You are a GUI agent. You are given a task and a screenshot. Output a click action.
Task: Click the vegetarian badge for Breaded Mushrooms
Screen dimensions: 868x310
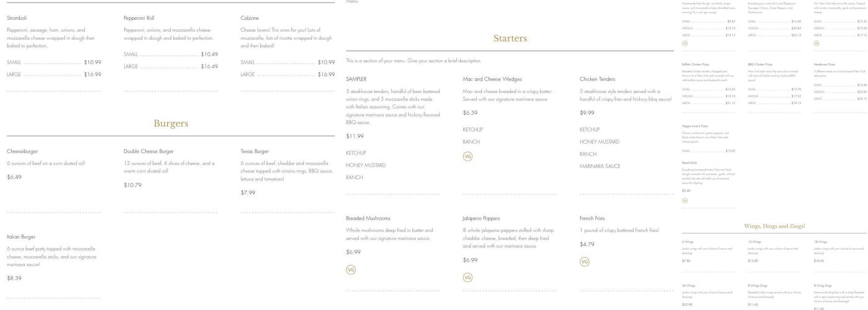pyautogui.click(x=351, y=270)
